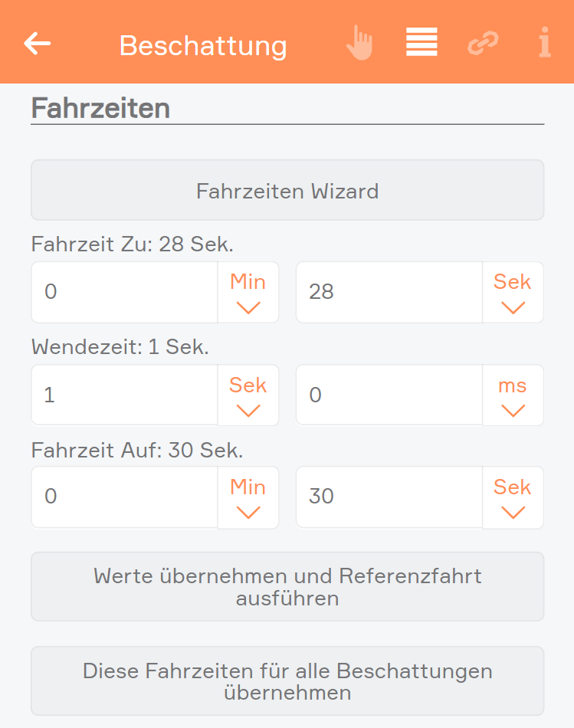The image size is (574, 728).
Task: Focus the Fahrzeit Zu minutes field
Action: coord(124,293)
